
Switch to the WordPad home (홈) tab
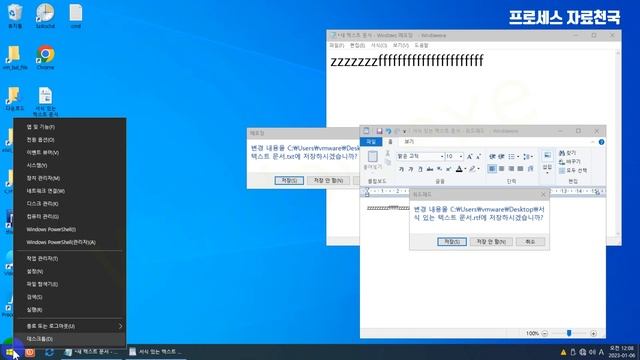click(390, 142)
